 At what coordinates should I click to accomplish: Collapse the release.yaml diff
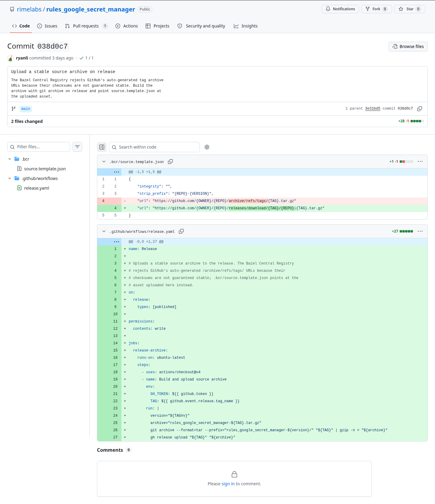click(x=104, y=231)
